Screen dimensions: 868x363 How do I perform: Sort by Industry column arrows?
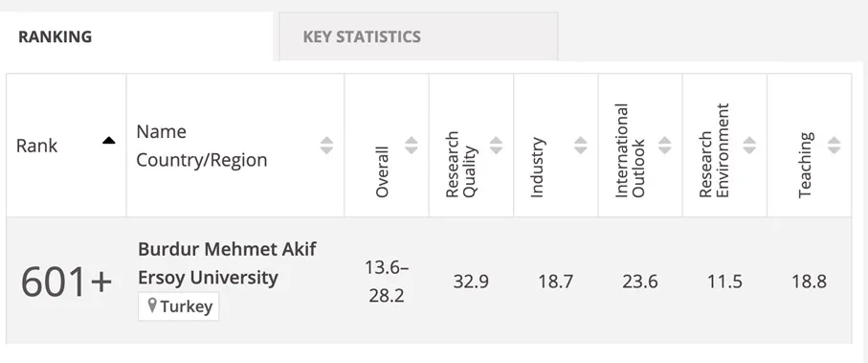click(x=581, y=146)
